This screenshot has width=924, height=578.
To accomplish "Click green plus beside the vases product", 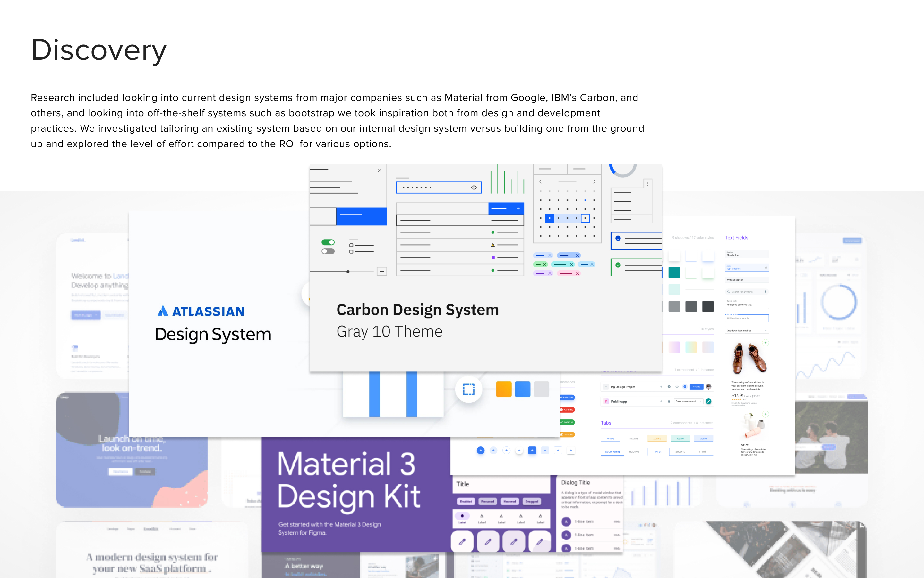I will point(765,414).
